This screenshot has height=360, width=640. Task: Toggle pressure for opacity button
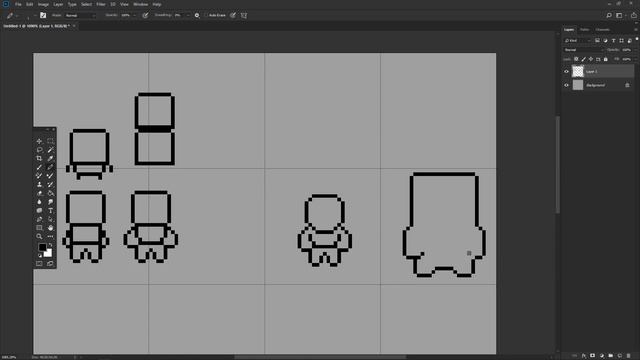pyautogui.click(x=145, y=15)
